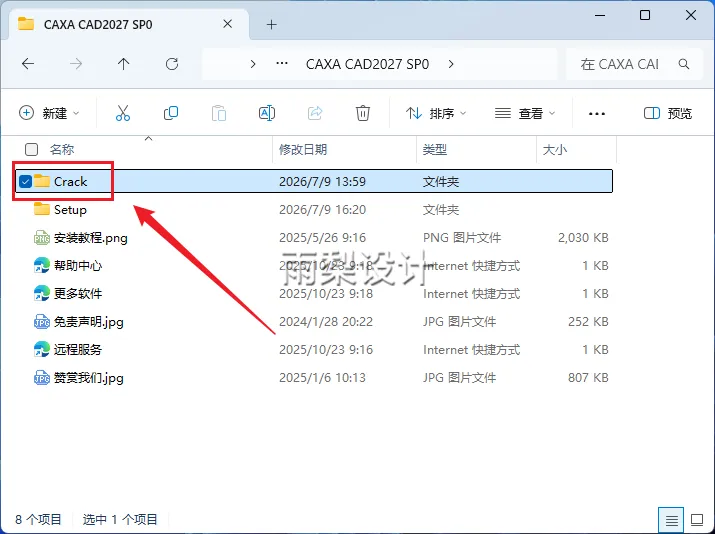715x534 pixels.
Task: Click the search magnifier icon
Action: coord(684,64)
